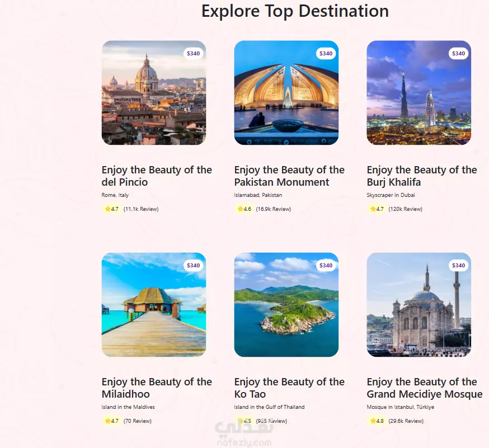Click the star icon on Milaidhoo card
This screenshot has width=489, height=448.
[108, 421]
